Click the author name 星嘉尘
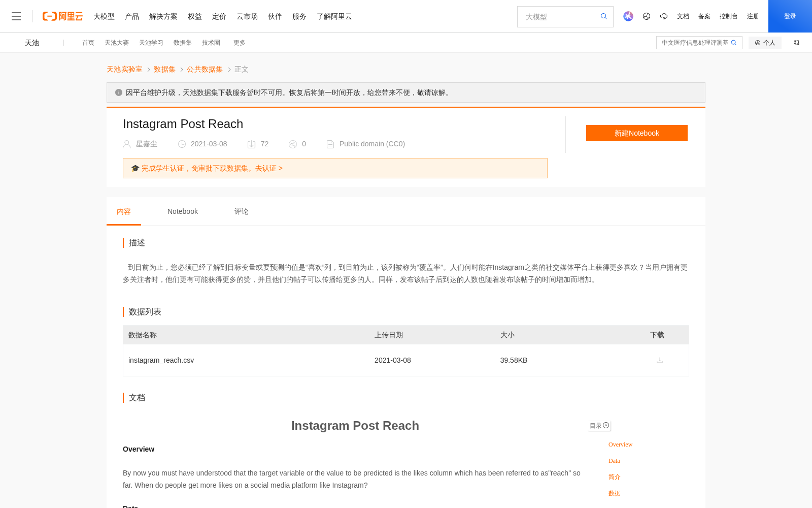 coord(147,144)
